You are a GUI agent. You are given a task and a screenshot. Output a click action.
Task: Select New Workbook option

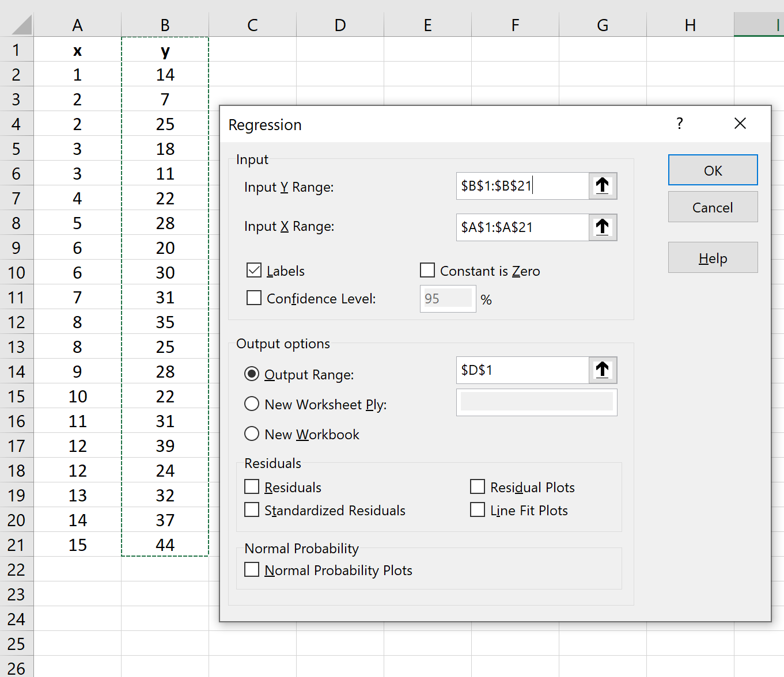coord(251,433)
